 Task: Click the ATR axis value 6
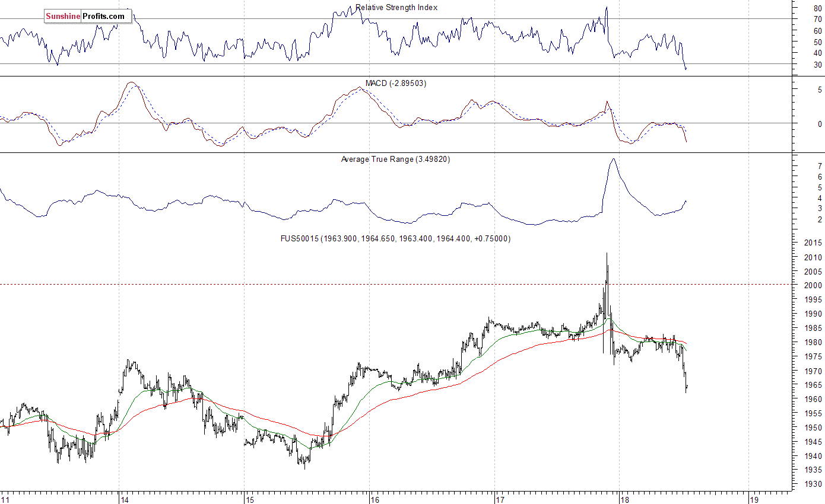(820, 177)
